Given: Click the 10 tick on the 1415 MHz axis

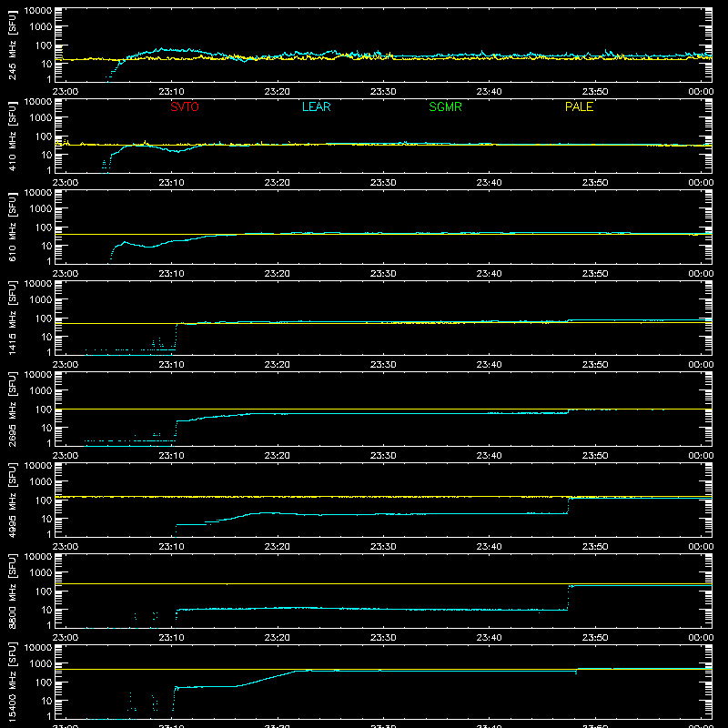Looking at the screenshot, I should tap(46, 337).
